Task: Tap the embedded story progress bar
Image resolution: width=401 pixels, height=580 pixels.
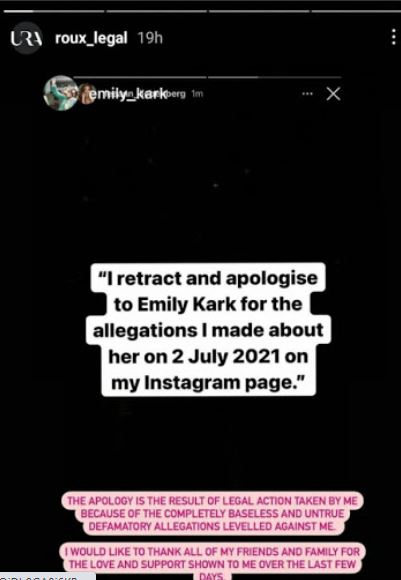Action: [207, 77]
